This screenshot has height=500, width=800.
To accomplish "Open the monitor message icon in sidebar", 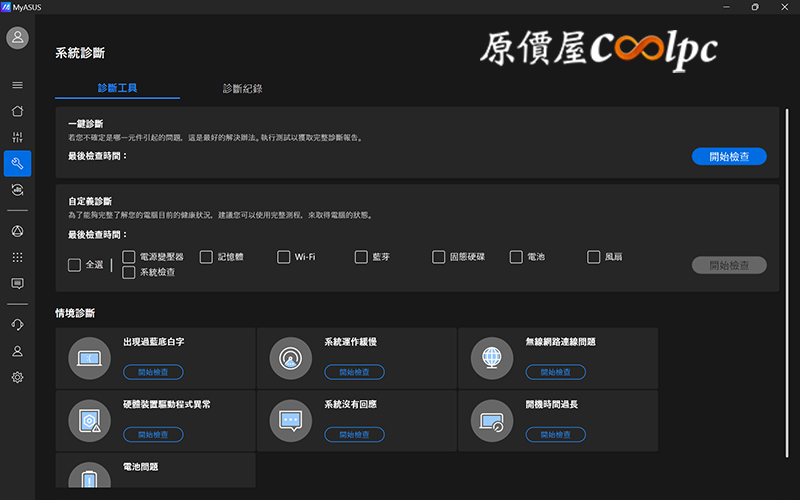I will pos(17,284).
